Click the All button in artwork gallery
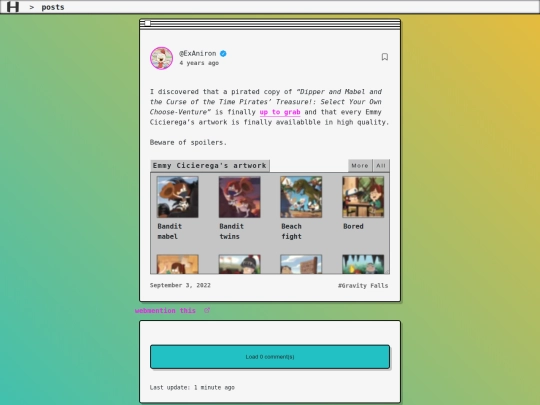Screen dimensions: 540x405 [381, 166]
